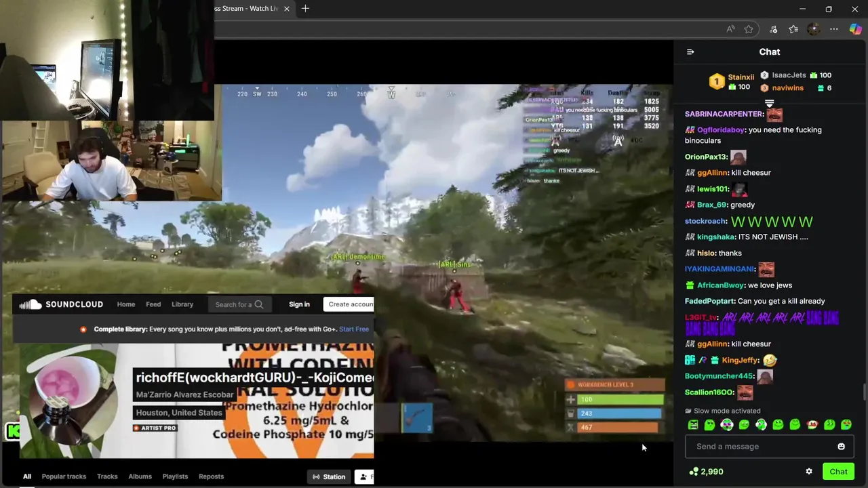Click the SoundCloud artist avatar image
Image resolution: width=868 pixels, height=488 pixels.
(x=68, y=396)
